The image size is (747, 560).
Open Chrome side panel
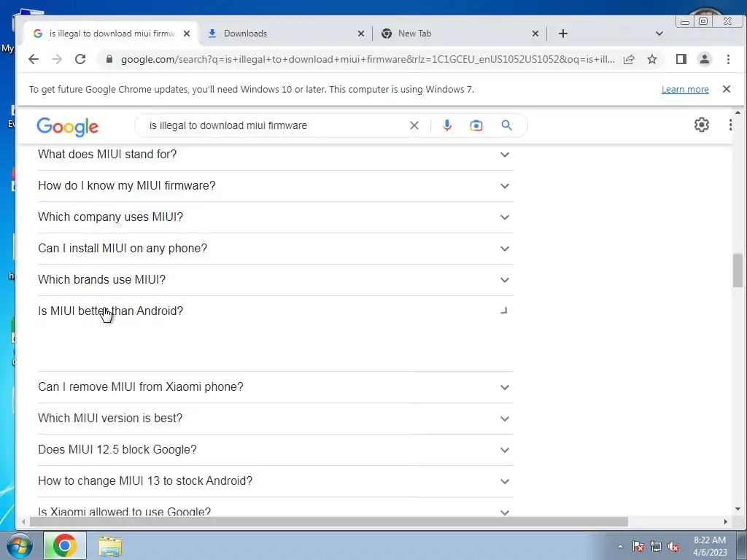(681, 59)
